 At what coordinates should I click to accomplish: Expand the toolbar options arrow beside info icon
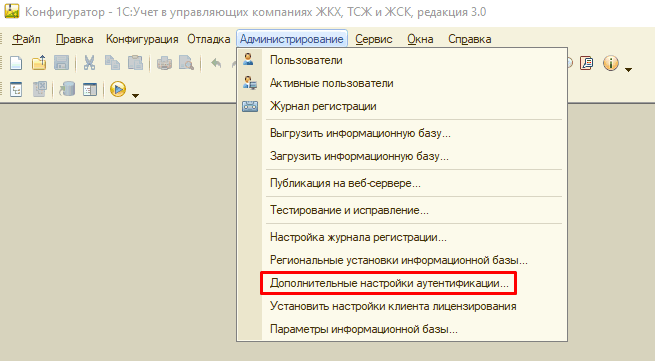coord(628,69)
